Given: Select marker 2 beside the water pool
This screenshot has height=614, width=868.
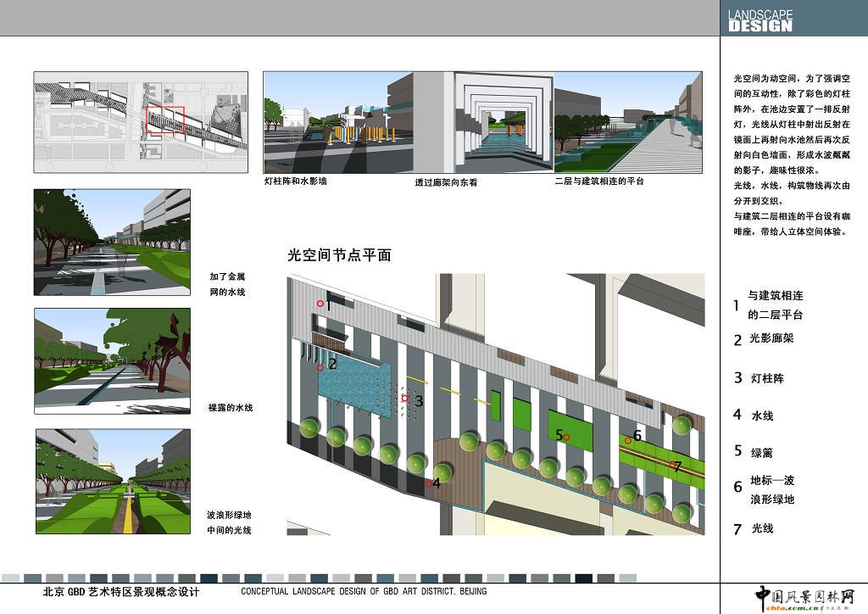Looking at the screenshot, I should coord(320,367).
